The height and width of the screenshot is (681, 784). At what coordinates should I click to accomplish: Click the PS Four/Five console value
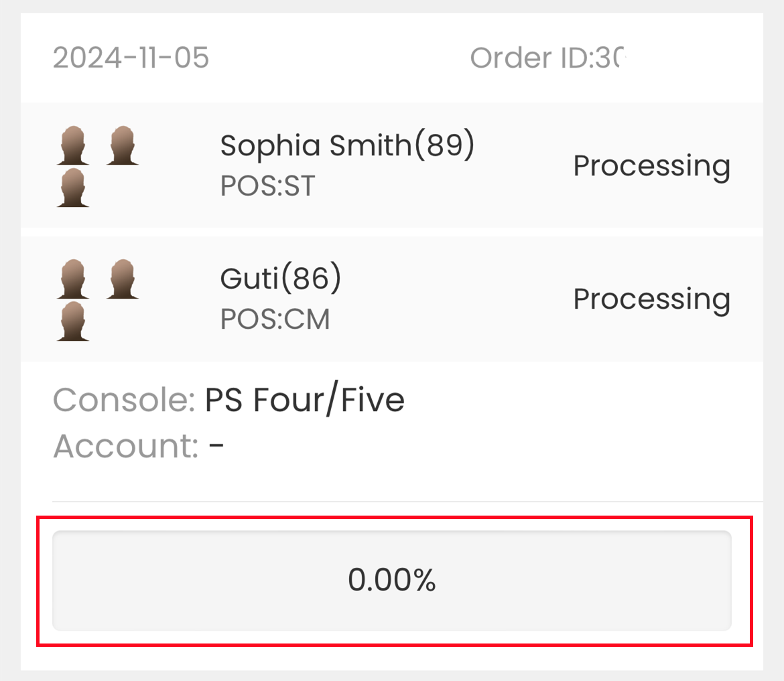click(304, 400)
